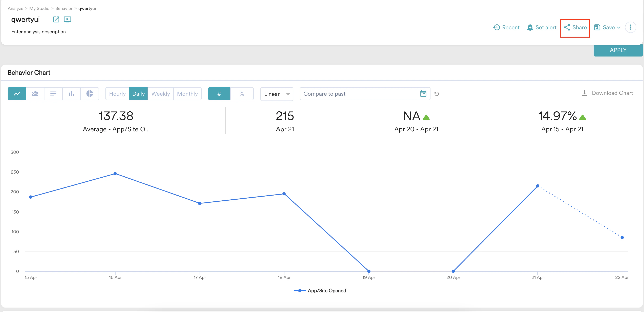Select the line chart view icon
The image size is (644, 312).
tap(17, 94)
